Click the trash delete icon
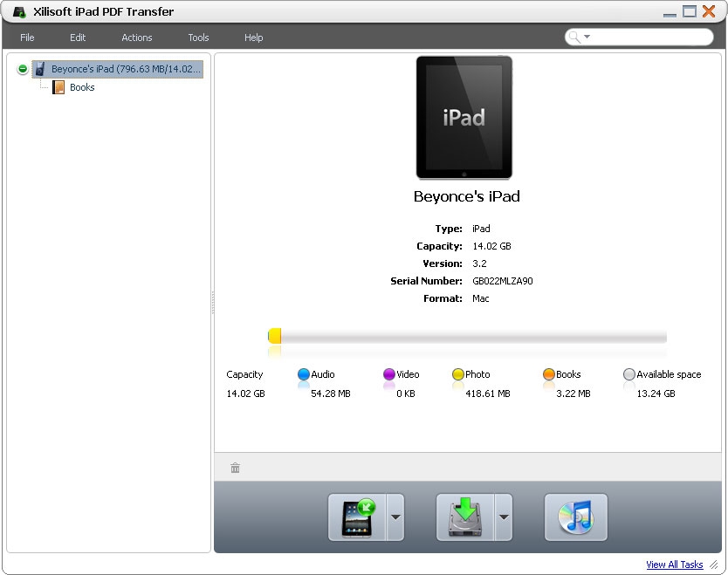 pyautogui.click(x=235, y=468)
